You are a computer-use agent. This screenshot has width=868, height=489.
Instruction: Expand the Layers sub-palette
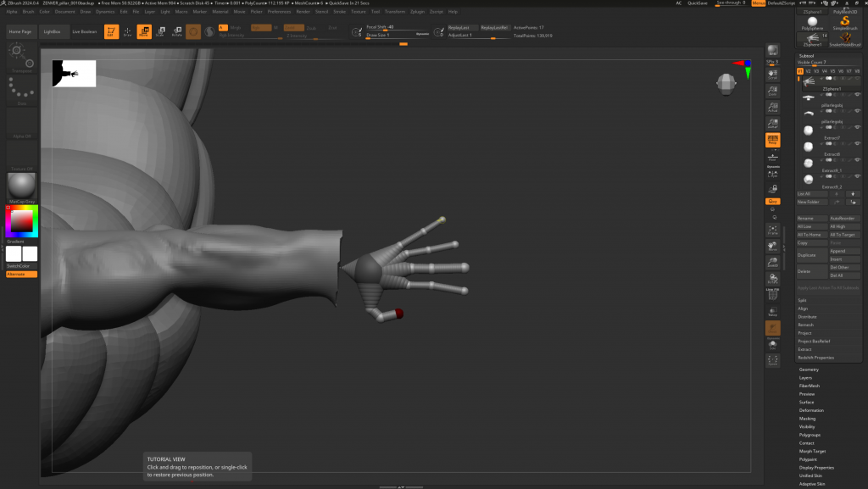805,378
